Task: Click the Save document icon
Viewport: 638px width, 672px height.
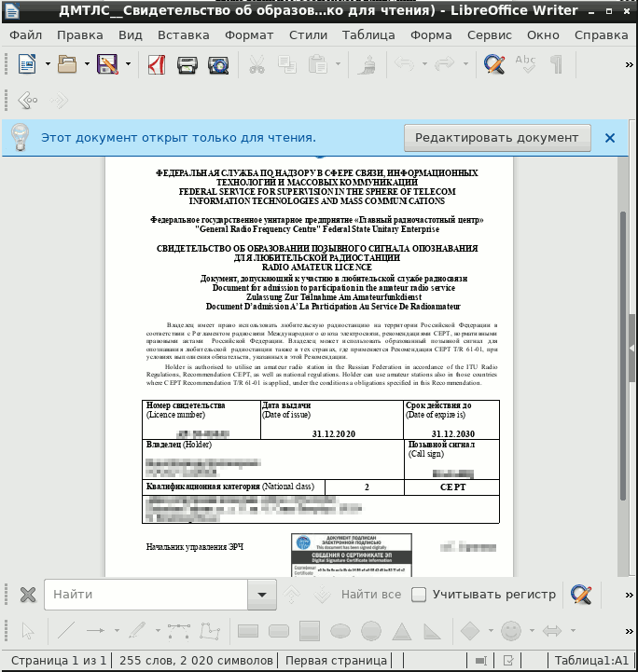Action: point(107,64)
